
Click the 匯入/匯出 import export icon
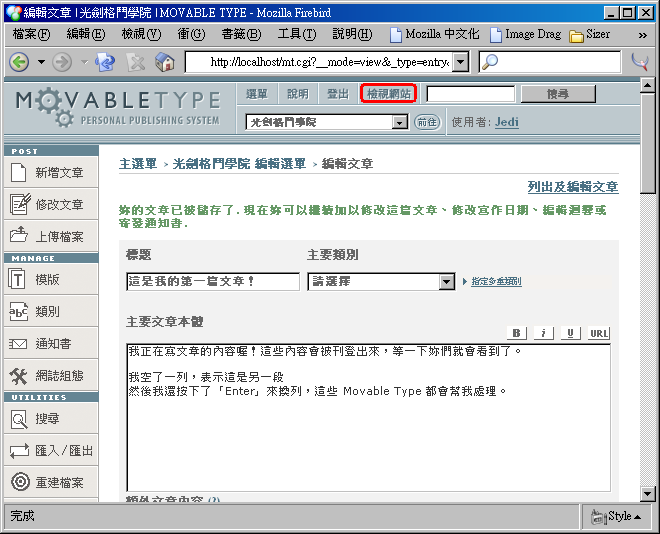[19, 451]
